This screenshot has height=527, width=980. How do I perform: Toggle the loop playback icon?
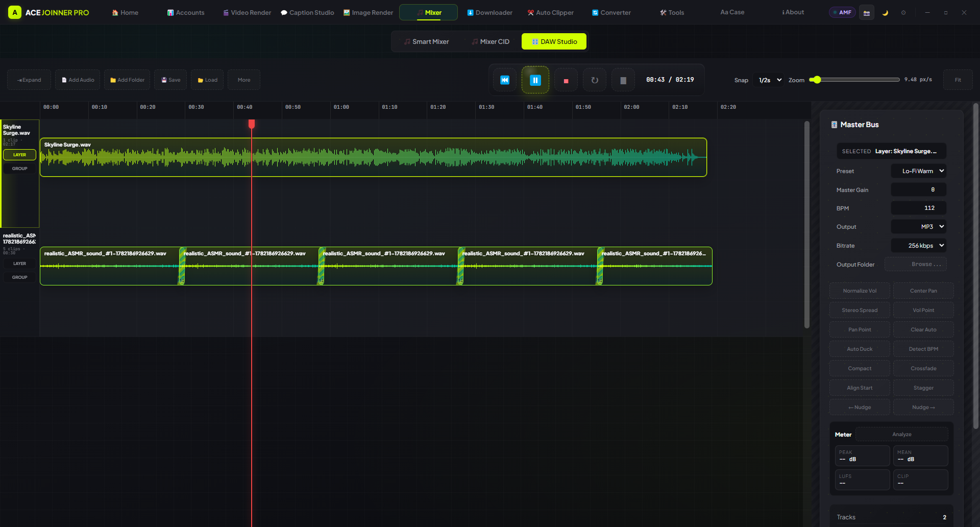tap(595, 80)
